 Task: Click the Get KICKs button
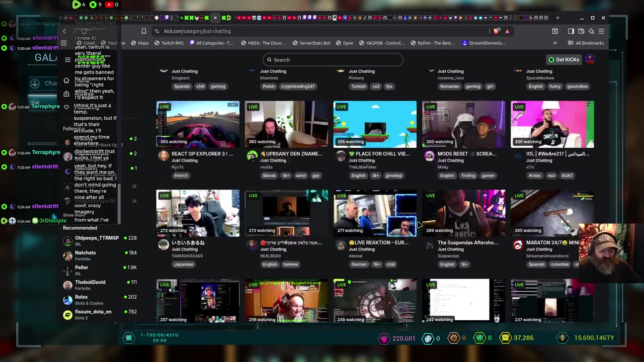pyautogui.click(x=563, y=59)
